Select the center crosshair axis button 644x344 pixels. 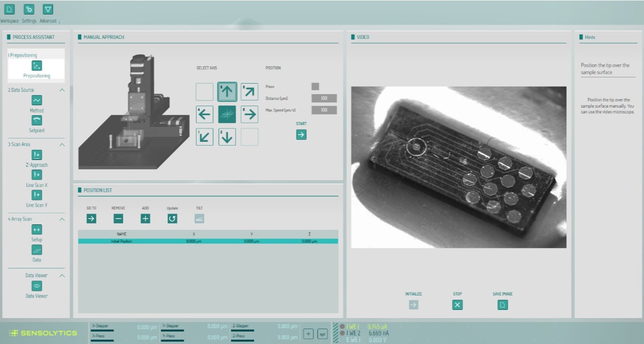tap(227, 114)
